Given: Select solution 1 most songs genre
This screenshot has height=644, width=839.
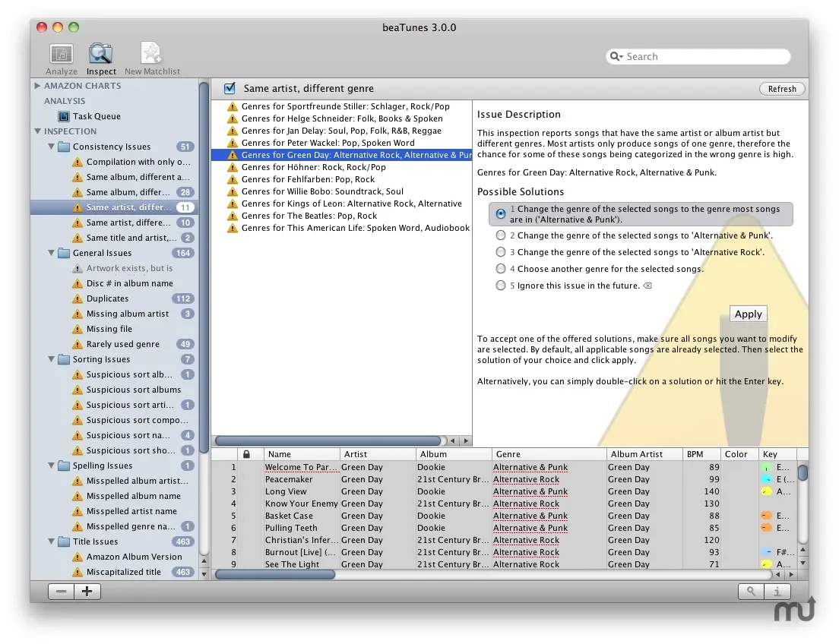Looking at the screenshot, I should (x=500, y=213).
